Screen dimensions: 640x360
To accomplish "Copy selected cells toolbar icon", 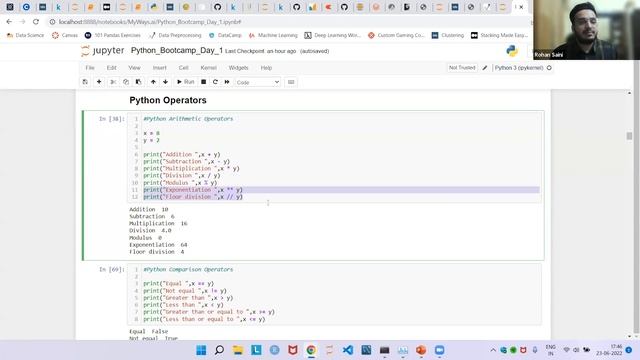I will [126, 82].
